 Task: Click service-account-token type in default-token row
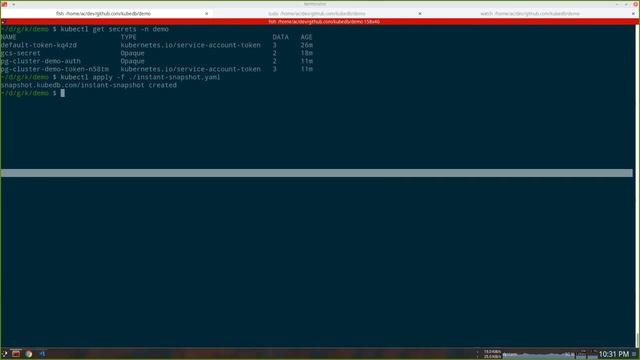click(190, 45)
